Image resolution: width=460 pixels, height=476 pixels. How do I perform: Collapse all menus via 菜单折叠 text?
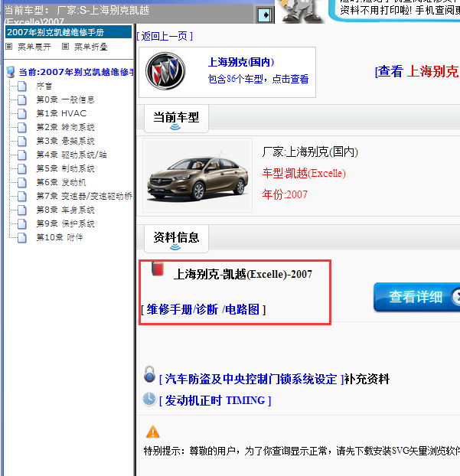pyautogui.click(x=91, y=47)
